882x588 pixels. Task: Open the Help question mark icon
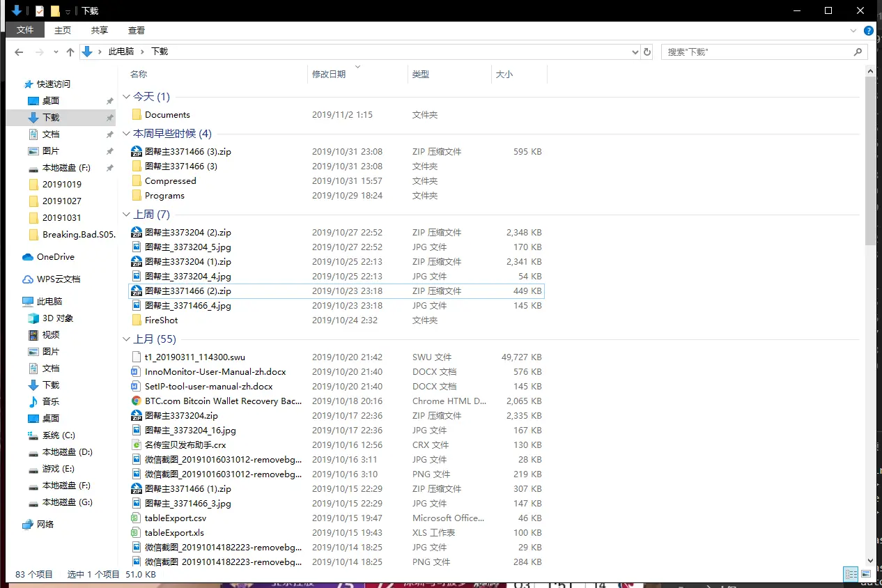(x=868, y=31)
